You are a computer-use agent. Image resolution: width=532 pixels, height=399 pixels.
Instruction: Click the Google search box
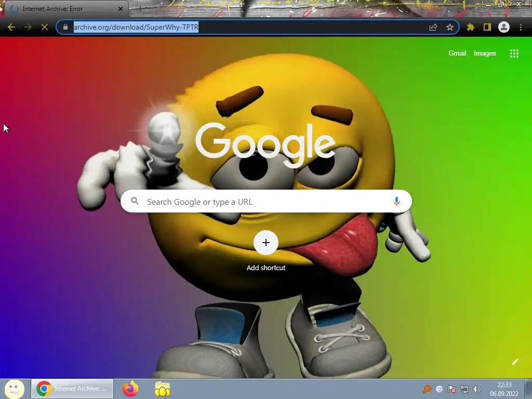pos(267,201)
